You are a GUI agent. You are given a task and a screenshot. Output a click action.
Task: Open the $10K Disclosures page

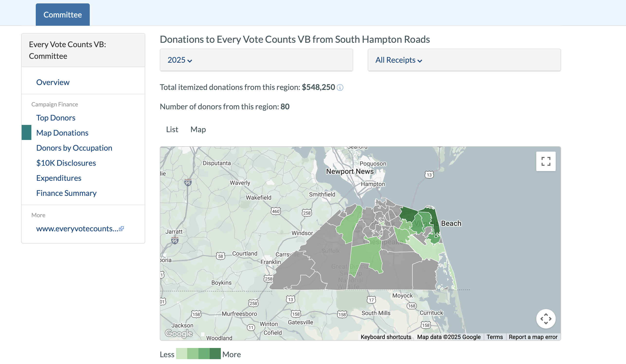(x=66, y=163)
